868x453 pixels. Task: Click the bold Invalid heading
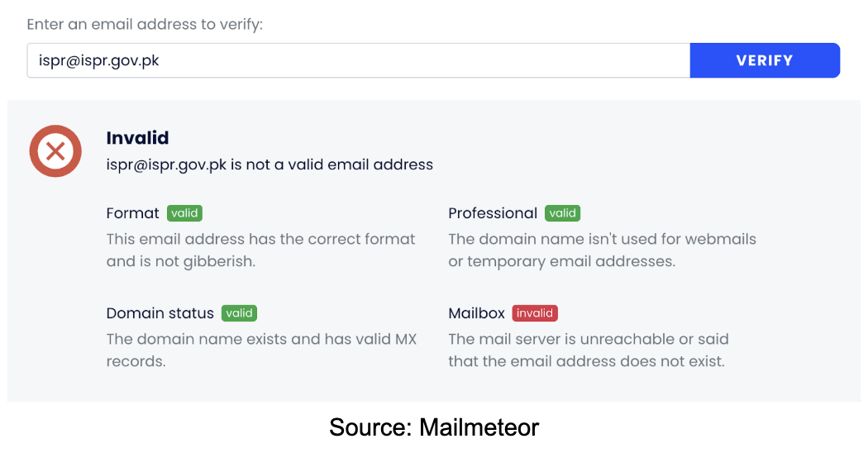tap(137, 138)
